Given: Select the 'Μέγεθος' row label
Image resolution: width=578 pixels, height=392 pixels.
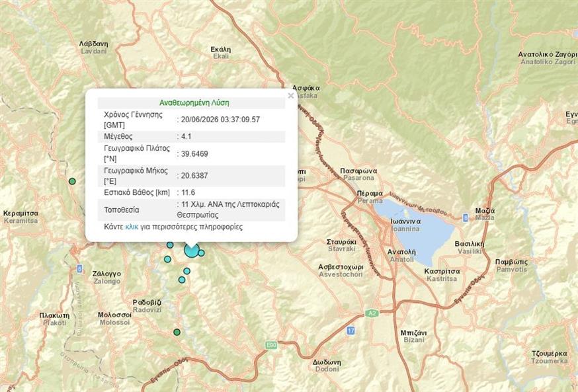Looking at the screenshot, I should point(118,137).
